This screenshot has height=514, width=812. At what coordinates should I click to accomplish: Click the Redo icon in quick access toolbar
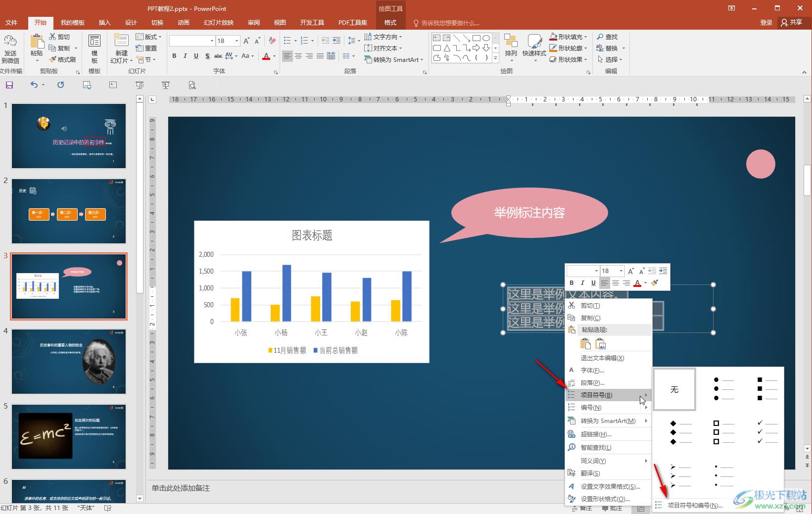click(60, 85)
